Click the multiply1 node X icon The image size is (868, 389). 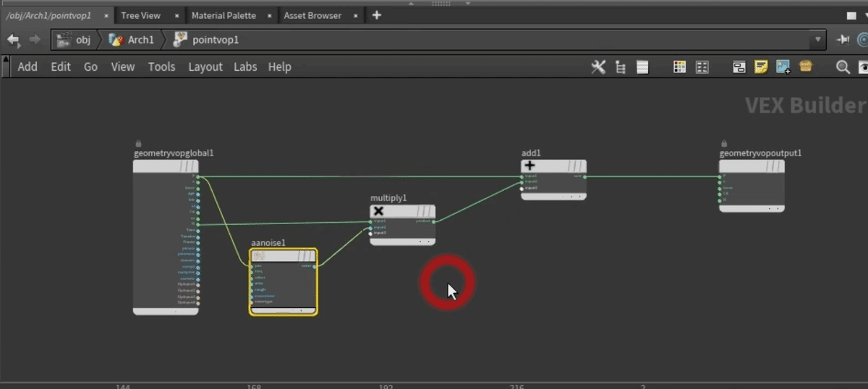pos(378,211)
